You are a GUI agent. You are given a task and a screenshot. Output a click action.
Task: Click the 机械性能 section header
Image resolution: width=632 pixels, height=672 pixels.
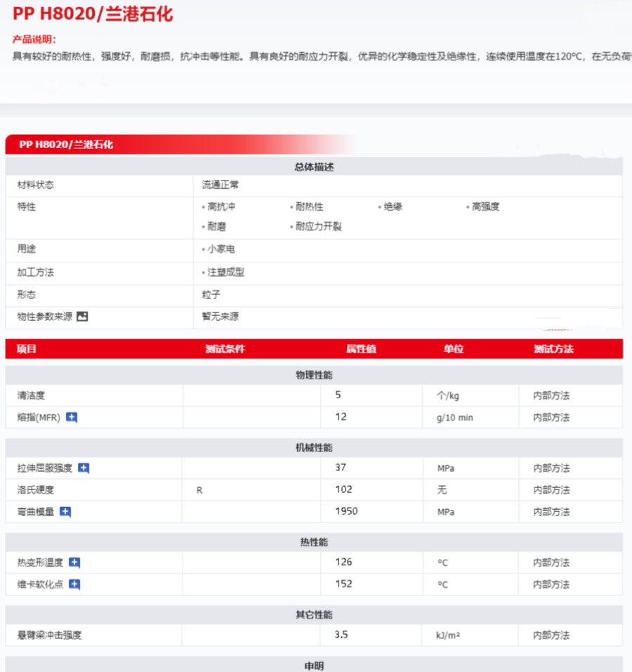point(314,448)
